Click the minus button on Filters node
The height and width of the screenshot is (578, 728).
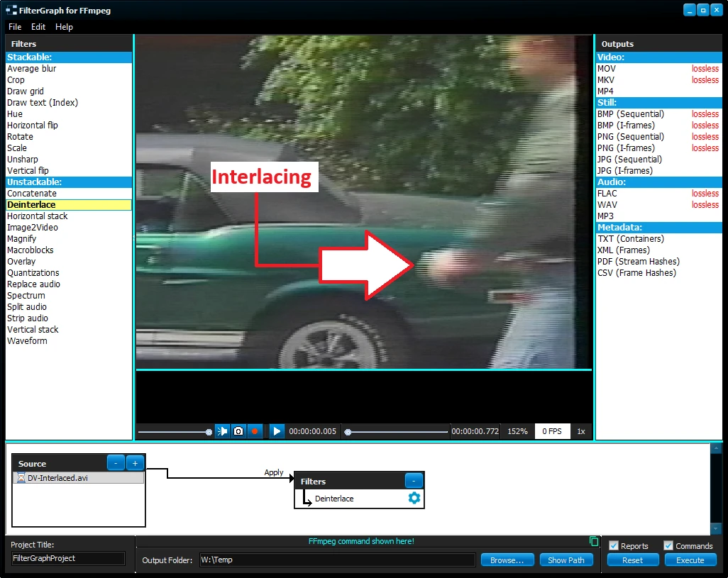(414, 481)
